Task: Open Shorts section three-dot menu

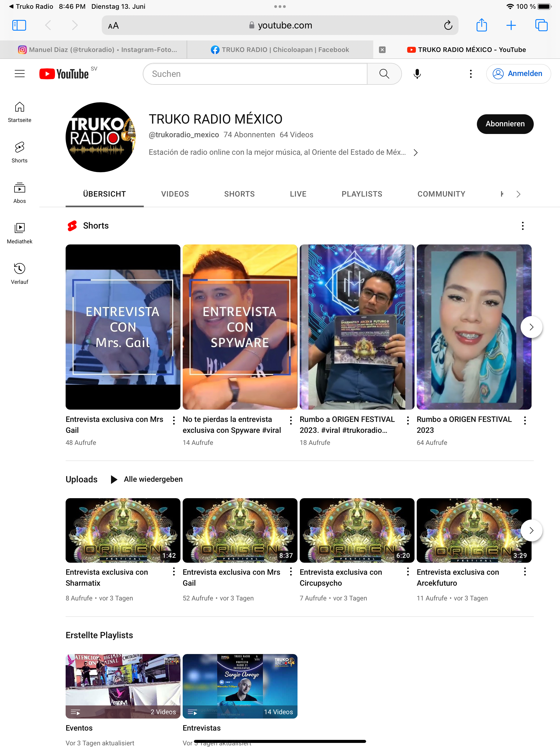Action: point(523,226)
